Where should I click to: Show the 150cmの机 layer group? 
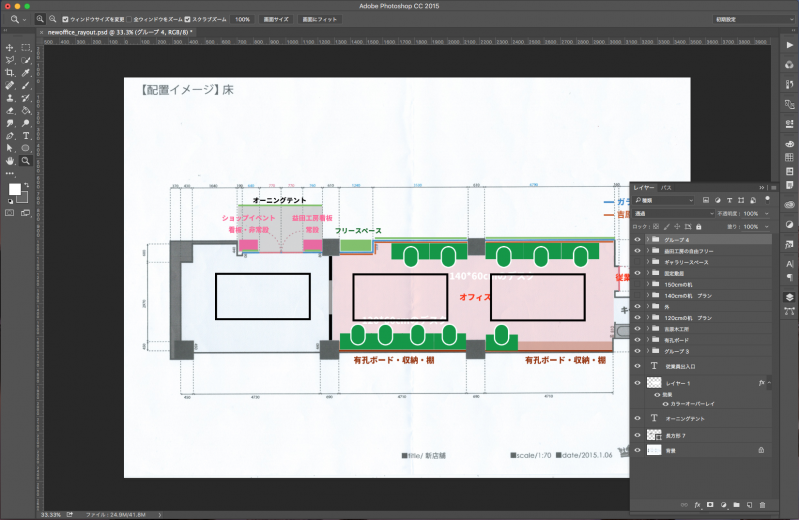click(637, 284)
